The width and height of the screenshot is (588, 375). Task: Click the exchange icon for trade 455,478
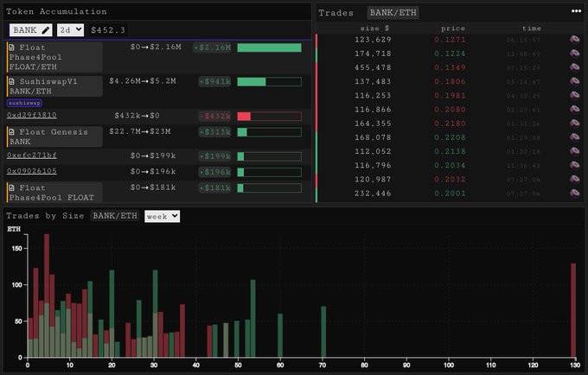pyautogui.click(x=574, y=67)
